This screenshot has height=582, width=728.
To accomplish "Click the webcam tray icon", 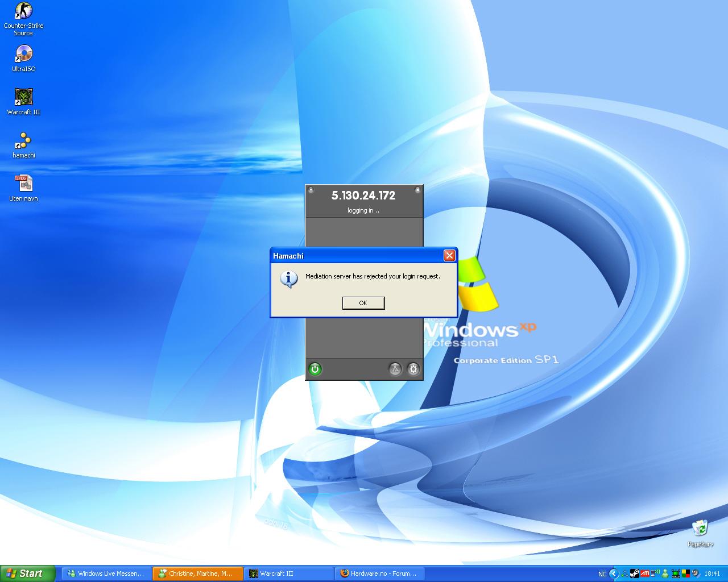I will tap(696, 573).
